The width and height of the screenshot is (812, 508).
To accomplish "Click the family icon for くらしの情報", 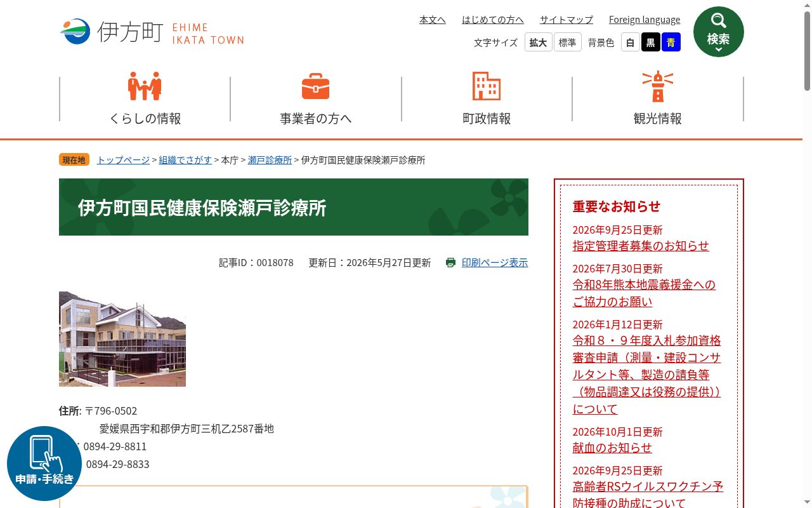I will (145, 86).
